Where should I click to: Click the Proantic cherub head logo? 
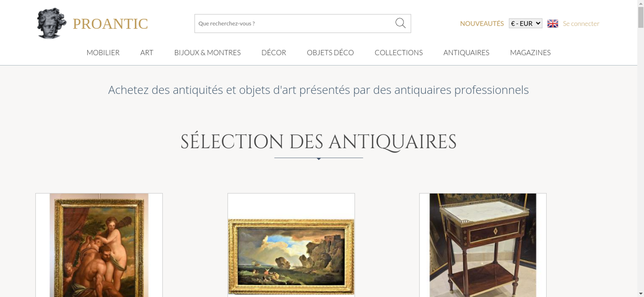click(x=52, y=23)
